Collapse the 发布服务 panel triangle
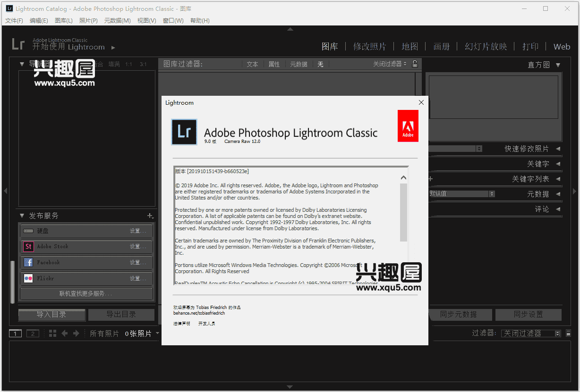Image resolution: width=580 pixels, height=392 pixels. click(x=22, y=216)
